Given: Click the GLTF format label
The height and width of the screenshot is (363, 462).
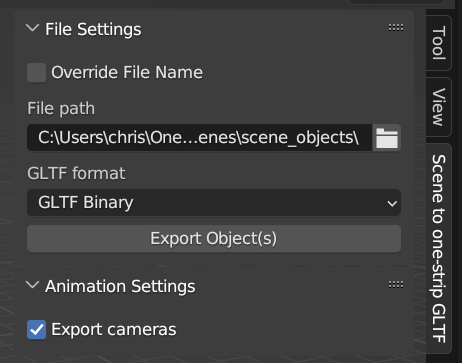Looking at the screenshot, I should pos(76,173).
